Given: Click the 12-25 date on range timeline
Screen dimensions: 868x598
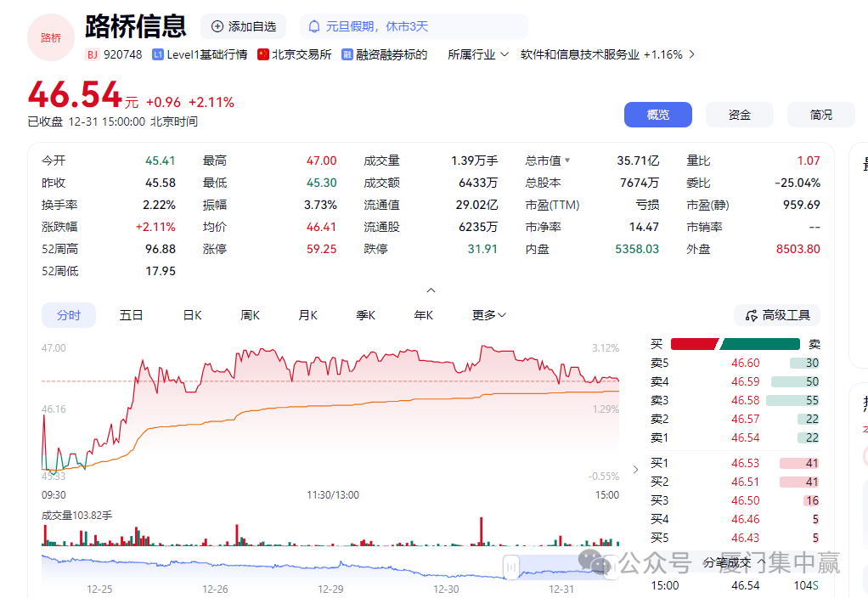Looking at the screenshot, I should [99, 590].
